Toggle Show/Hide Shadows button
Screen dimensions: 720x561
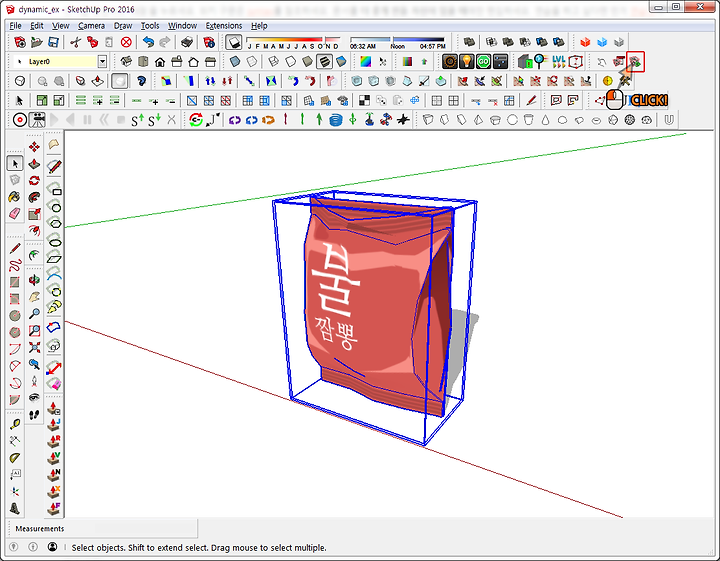pos(234,42)
